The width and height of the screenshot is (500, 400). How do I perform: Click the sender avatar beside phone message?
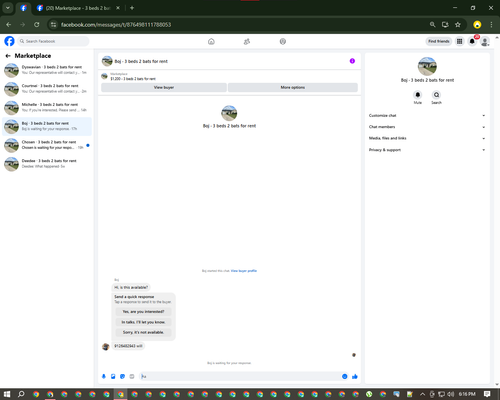106,347
